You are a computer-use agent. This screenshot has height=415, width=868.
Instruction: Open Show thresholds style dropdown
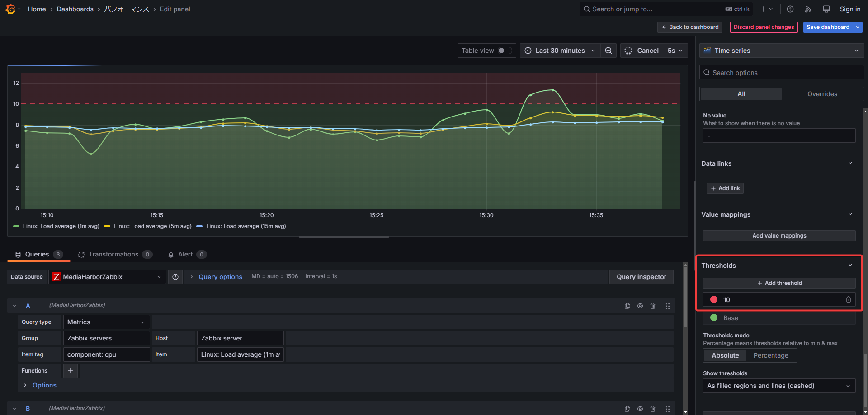(x=779, y=386)
